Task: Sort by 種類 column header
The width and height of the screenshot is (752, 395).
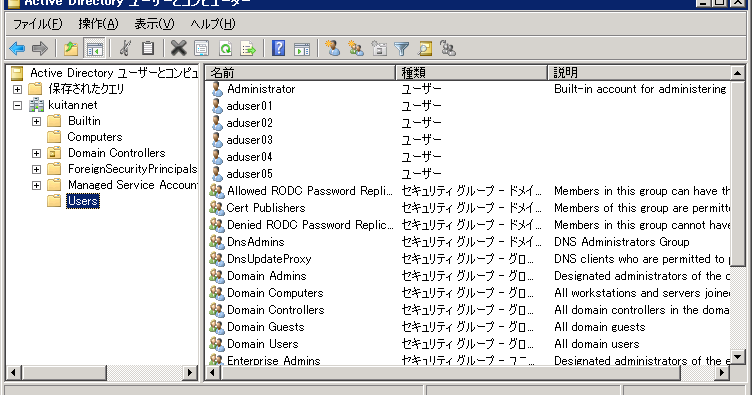Action: point(471,73)
